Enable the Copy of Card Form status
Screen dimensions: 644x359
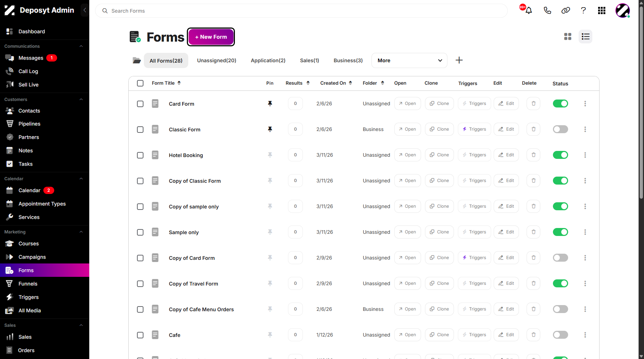(x=560, y=258)
